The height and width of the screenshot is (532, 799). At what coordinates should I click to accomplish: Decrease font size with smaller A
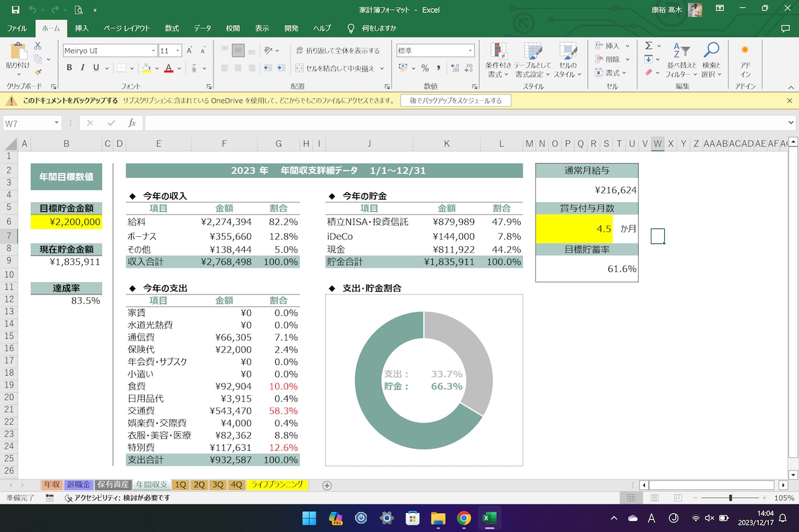click(202, 50)
